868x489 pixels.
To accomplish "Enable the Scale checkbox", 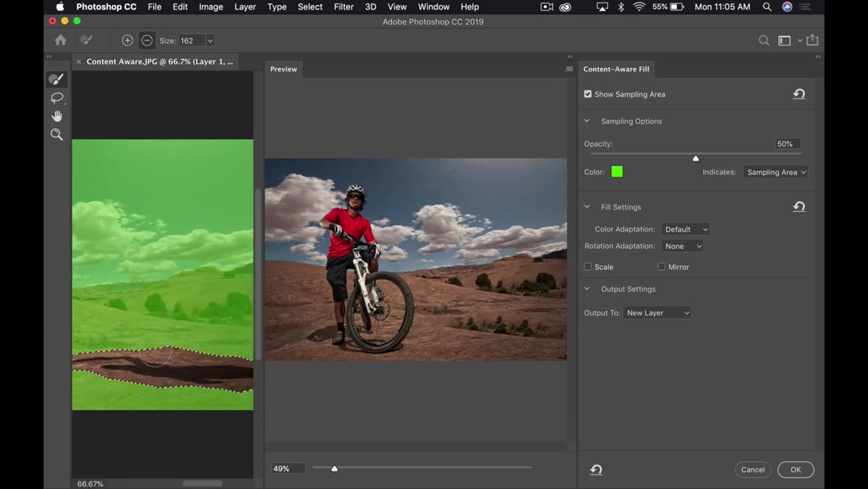I will (588, 267).
